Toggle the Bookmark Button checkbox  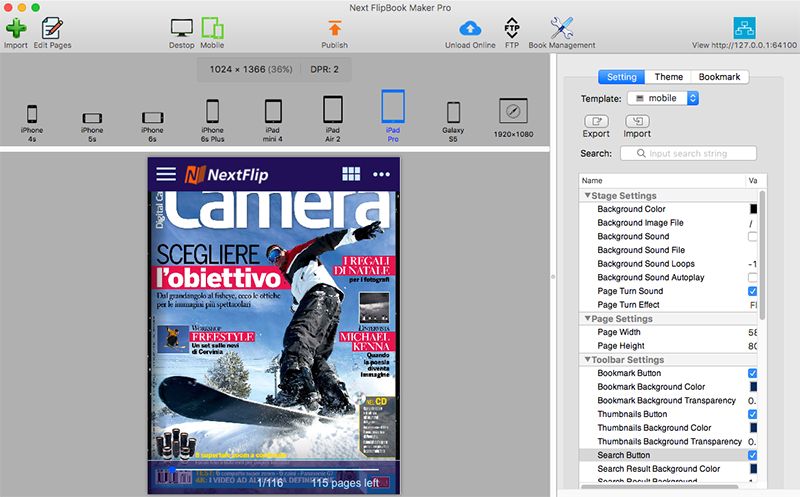pyautogui.click(x=752, y=373)
